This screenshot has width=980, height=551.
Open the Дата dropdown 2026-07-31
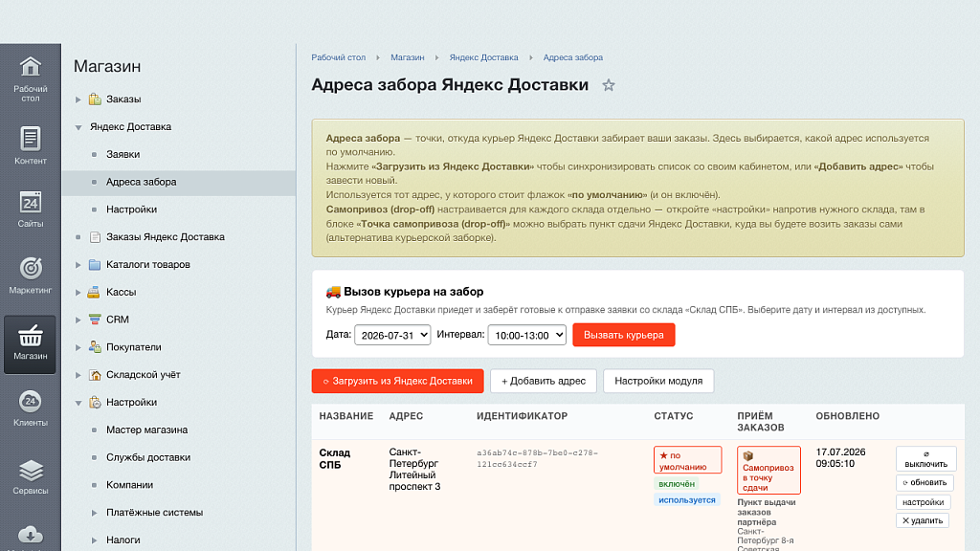[392, 335]
